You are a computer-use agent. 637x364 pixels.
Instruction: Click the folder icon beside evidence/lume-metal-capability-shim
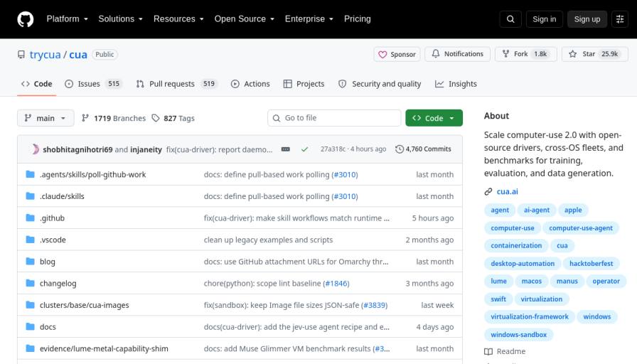click(x=30, y=348)
